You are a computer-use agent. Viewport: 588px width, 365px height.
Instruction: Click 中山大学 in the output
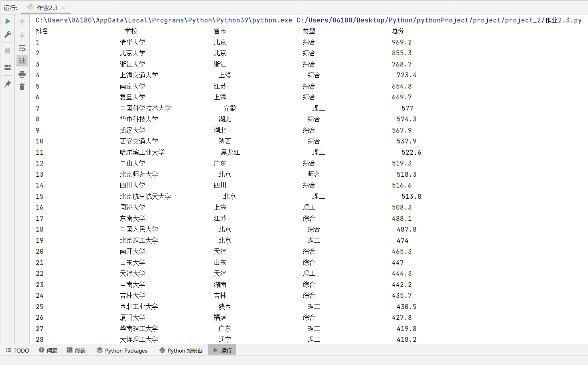coord(132,163)
